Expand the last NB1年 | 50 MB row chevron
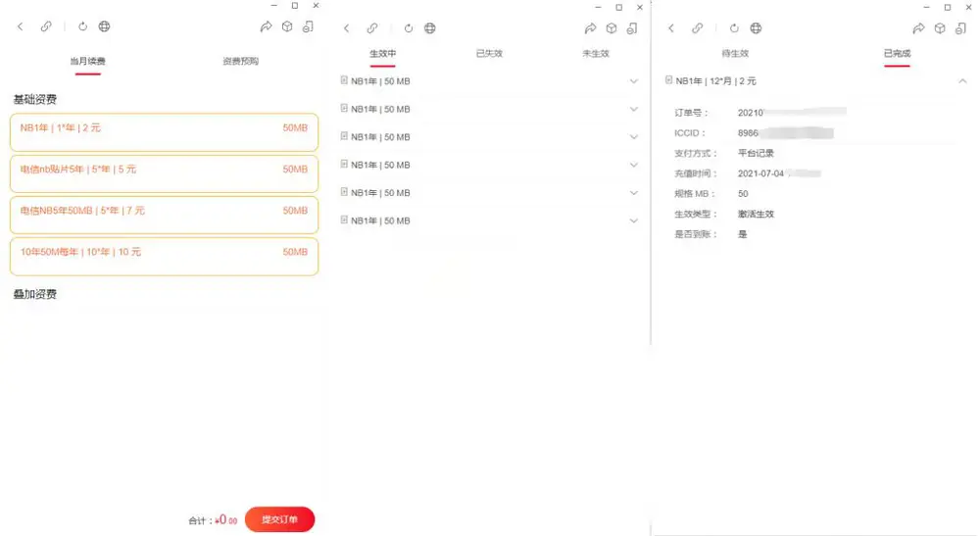 pyautogui.click(x=634, y=221)
